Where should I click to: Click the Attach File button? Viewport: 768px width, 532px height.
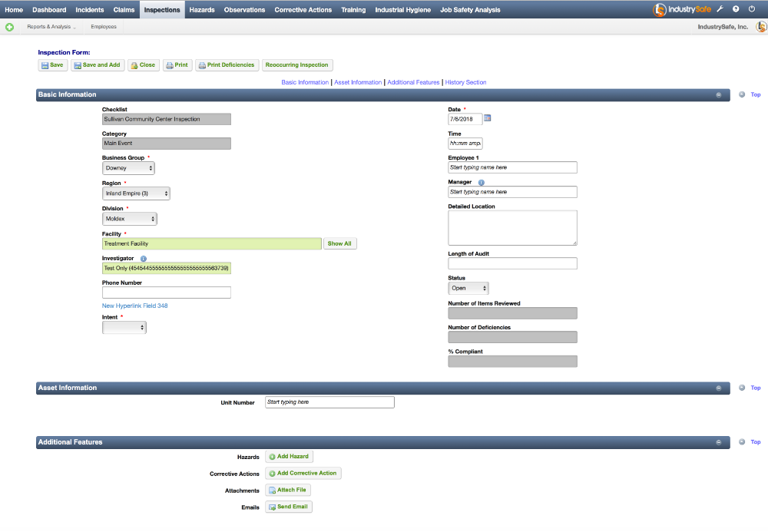[x=287, y=490]
